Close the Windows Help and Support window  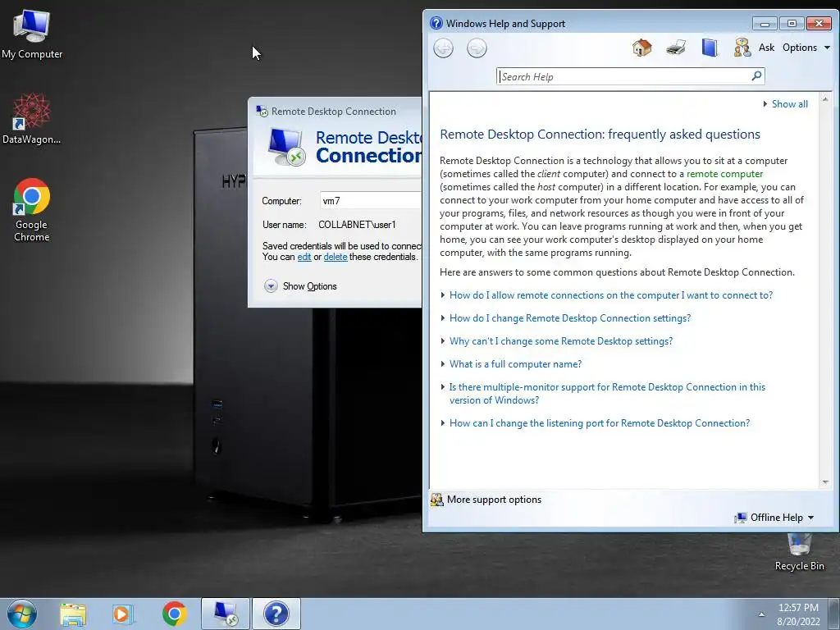click(x=819, y=24)
